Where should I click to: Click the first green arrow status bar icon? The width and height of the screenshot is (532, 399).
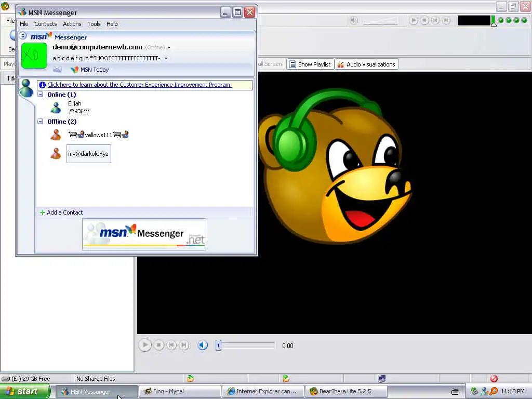(x=190, y=378)
